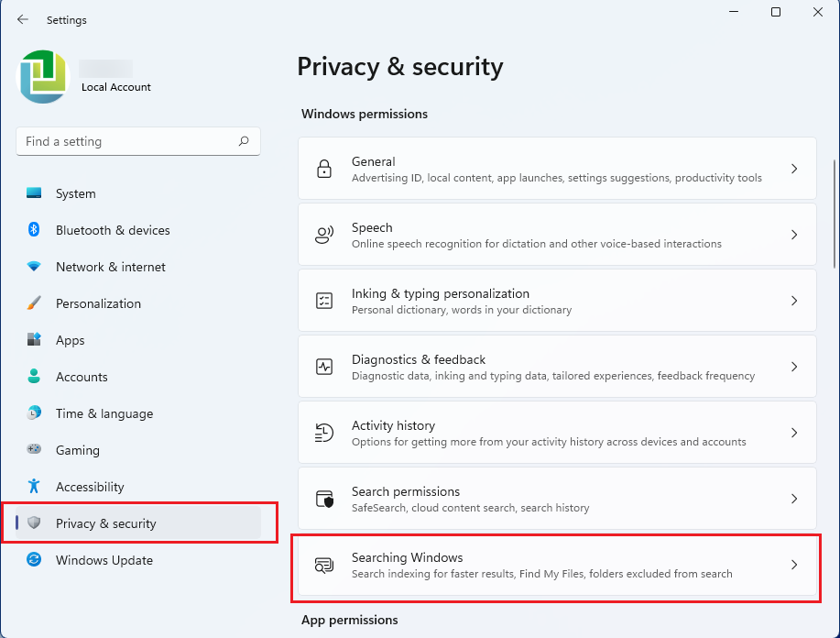
Task: Click the Time & language globe clock icon
Action: coord(34,412)
